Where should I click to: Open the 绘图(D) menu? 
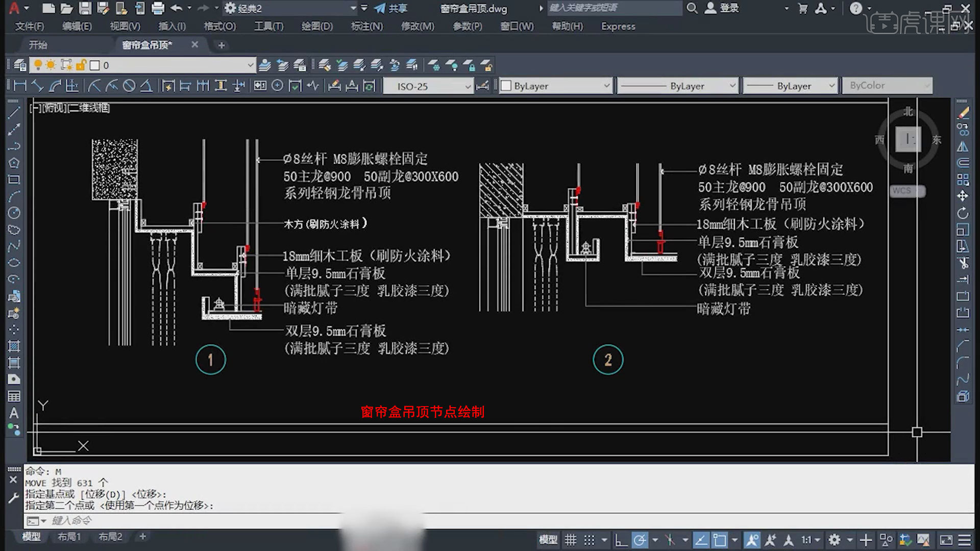coord(316,26)
